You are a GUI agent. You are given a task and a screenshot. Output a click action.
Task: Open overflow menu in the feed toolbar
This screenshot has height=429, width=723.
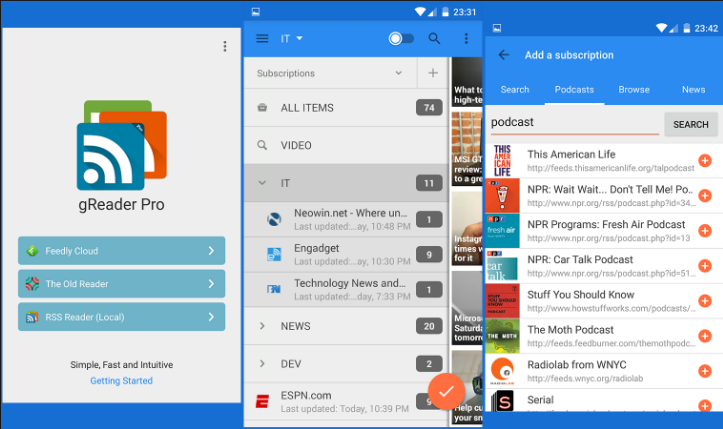(466, 38)
